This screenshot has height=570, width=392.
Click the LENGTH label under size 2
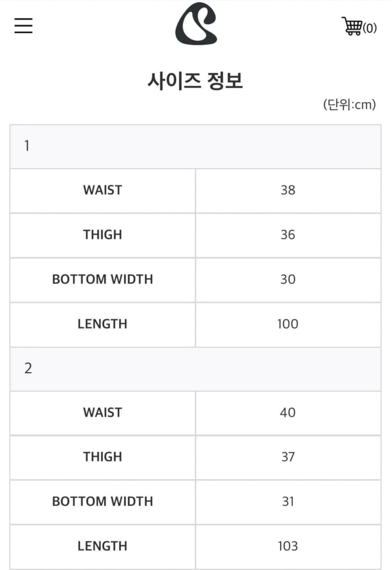103,546
